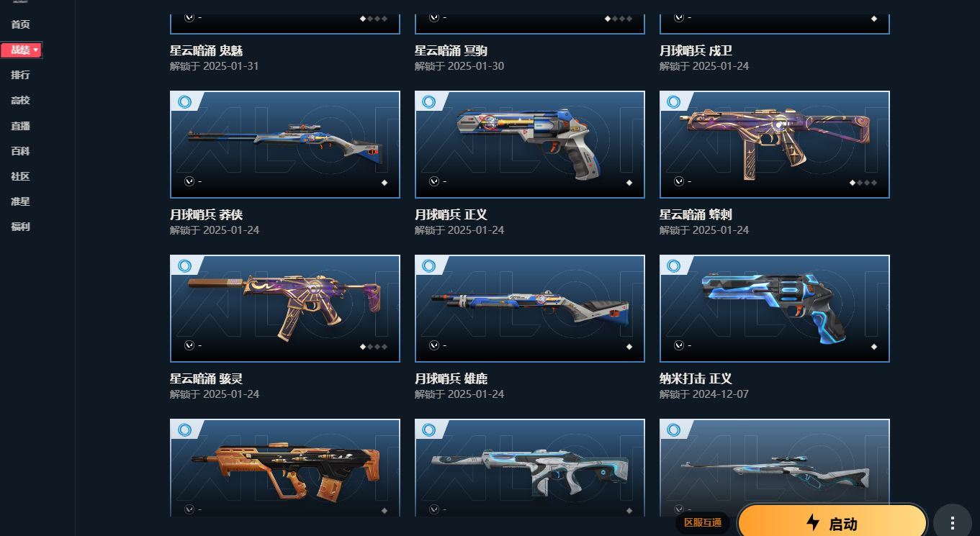Viewport: 980px width, 536px height.
Task: Click circle badge icon on 月球哨兵 正义 card
Action: [x=429, y=102]
